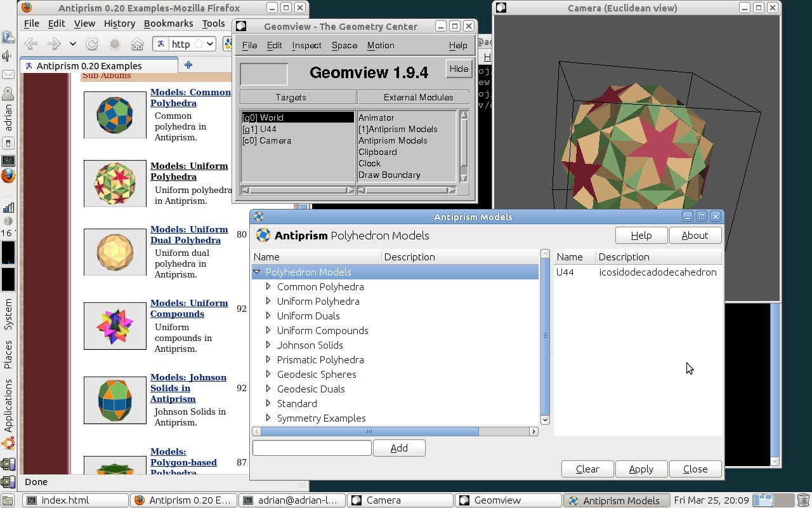
Task: Open the Geomview Space menu
Action: tap(344, 45)
